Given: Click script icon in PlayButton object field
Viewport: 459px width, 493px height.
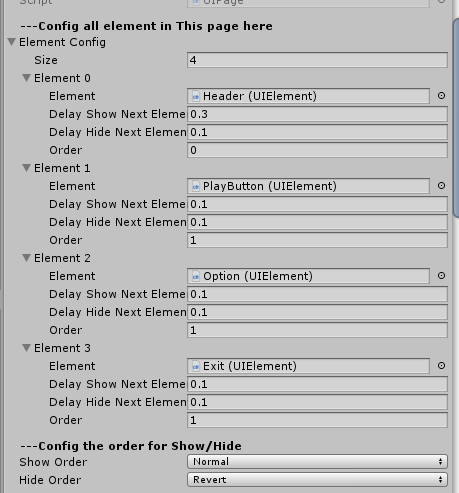Looking at the screenshot, I should [x=196, y=186].
